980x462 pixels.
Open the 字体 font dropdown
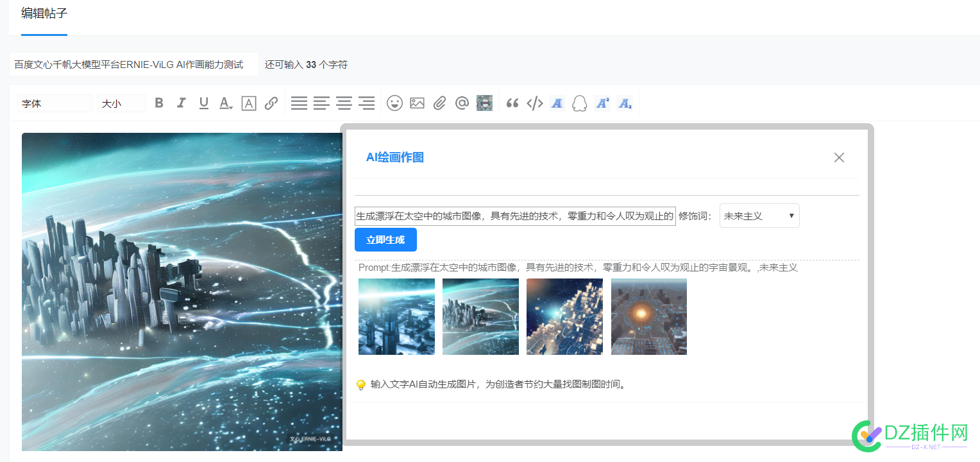(x=55, y=103)
